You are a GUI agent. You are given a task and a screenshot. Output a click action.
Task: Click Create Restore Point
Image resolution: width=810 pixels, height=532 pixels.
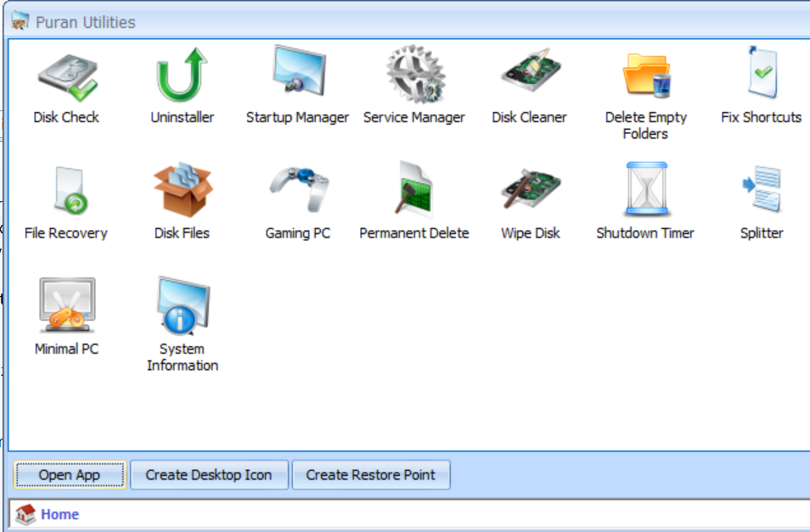[371, 474]
